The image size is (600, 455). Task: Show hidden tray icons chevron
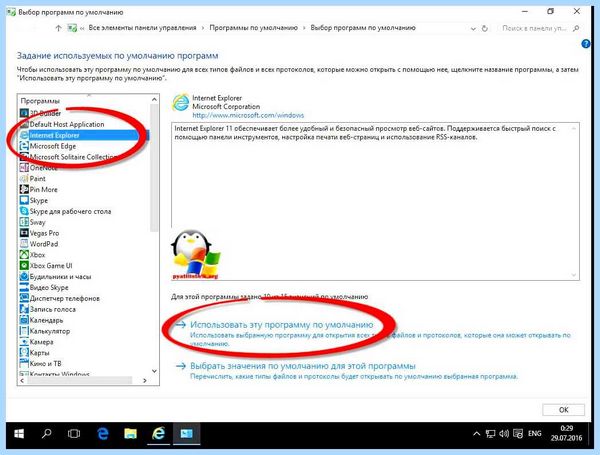pos(476,434)
